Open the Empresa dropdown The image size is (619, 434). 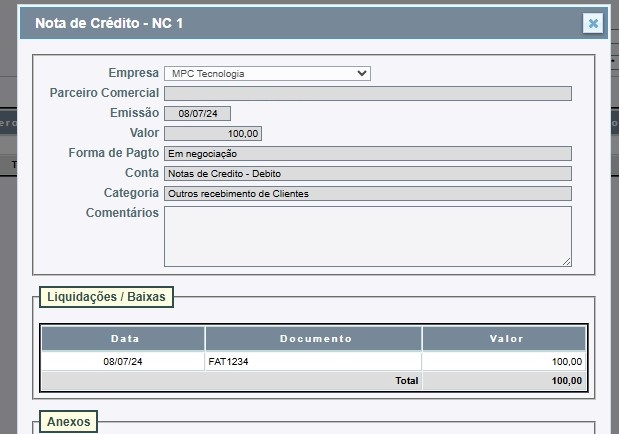[x=267, y=73]
